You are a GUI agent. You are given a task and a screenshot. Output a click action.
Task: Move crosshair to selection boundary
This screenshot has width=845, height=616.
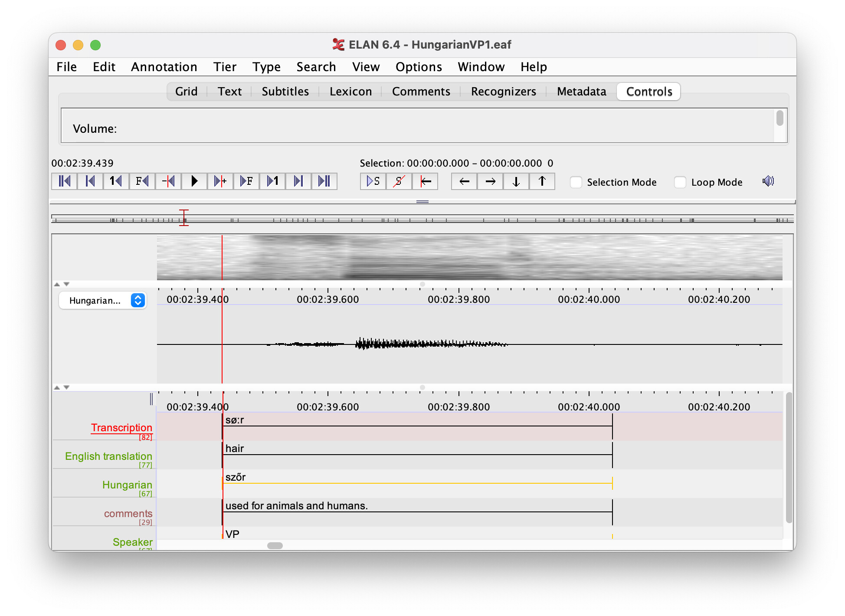(x=425, y=181)
